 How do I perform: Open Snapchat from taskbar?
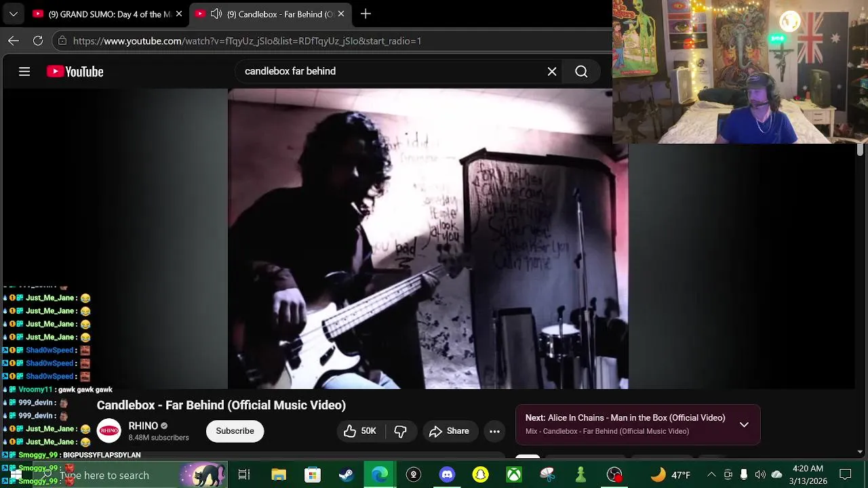pos(480,475)
